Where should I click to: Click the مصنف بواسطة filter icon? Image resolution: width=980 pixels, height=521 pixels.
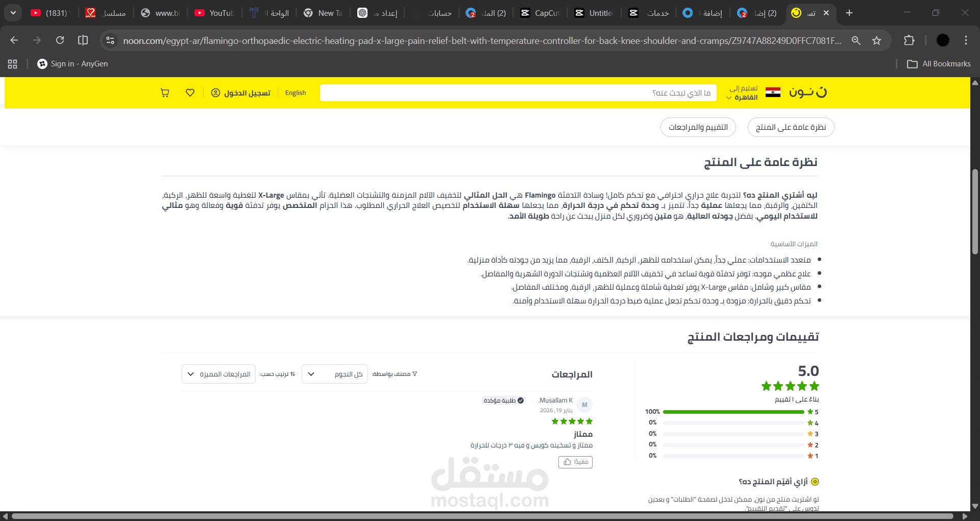[415, 374]
